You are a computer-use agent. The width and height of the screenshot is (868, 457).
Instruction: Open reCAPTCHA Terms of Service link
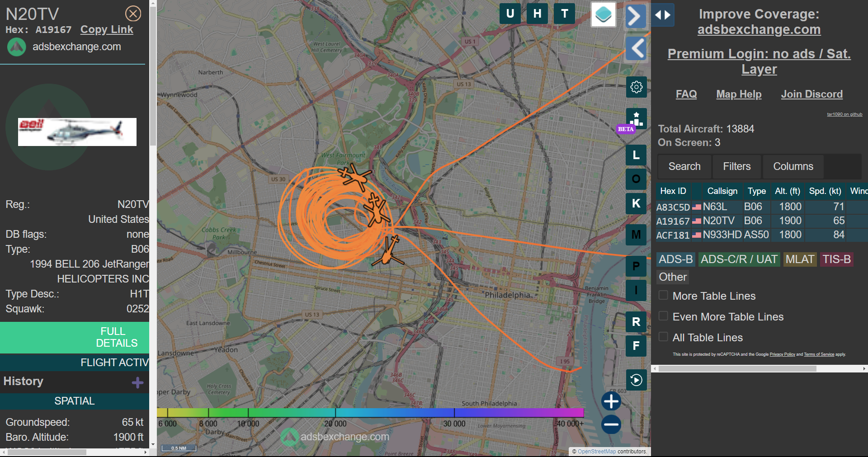819,354
